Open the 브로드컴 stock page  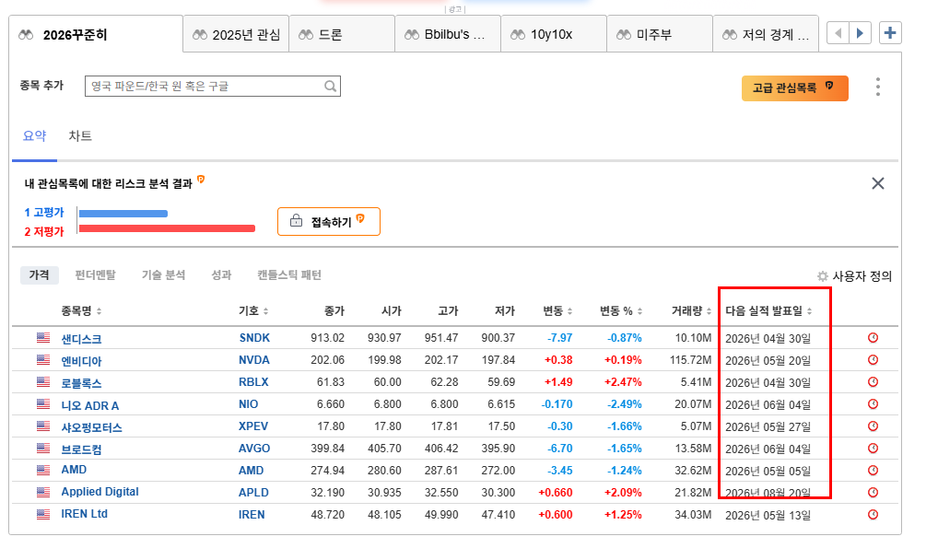(81, 449)
